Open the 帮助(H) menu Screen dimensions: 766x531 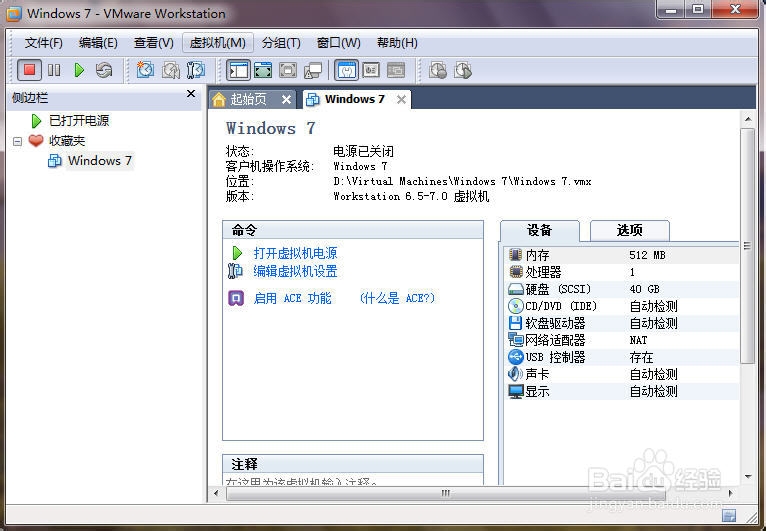point(397,43)
